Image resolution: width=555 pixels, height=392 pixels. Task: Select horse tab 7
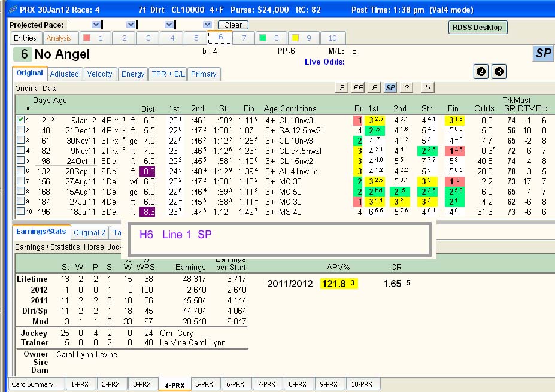point(244,38)
